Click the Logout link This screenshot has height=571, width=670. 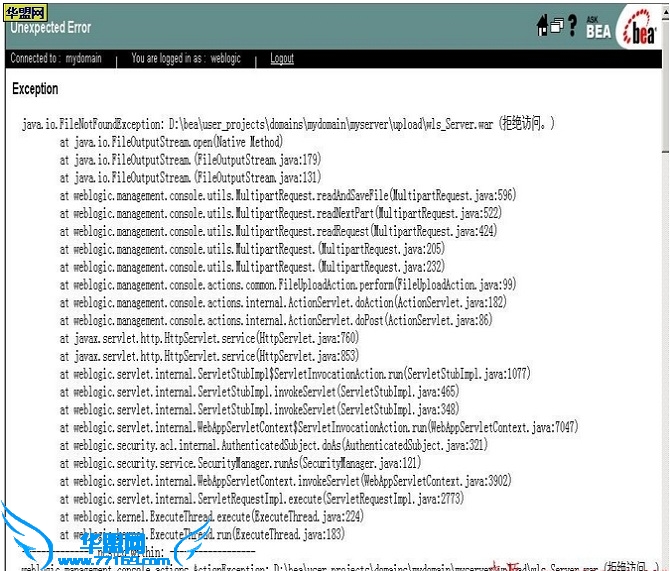(x=282, y=59)
